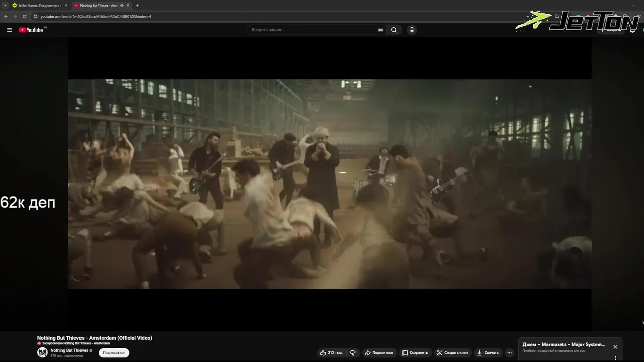
Task: Click the browser forward arrow
Action: click(15, 16)
